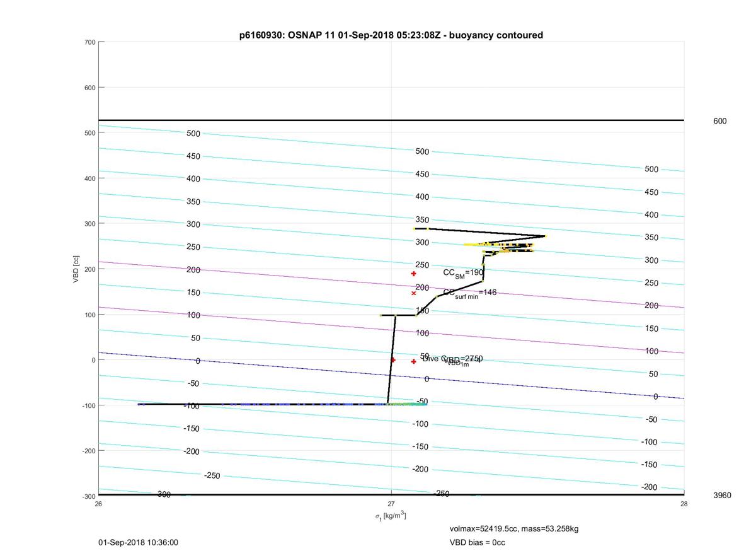This screenshot has width=756, height=558.
Task: Click the red plus marker beside CC SM=190
Action: (x=413, y=274)
